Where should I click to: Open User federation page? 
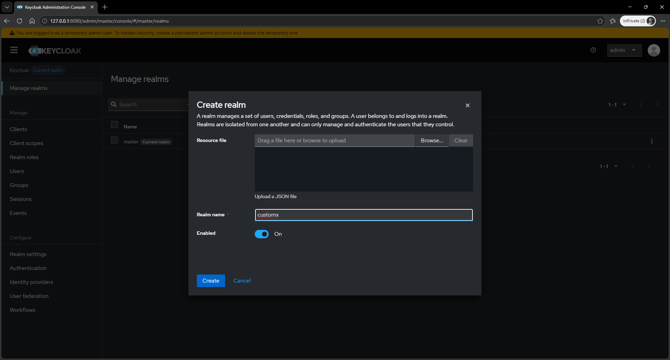click(x=29, y=296)
